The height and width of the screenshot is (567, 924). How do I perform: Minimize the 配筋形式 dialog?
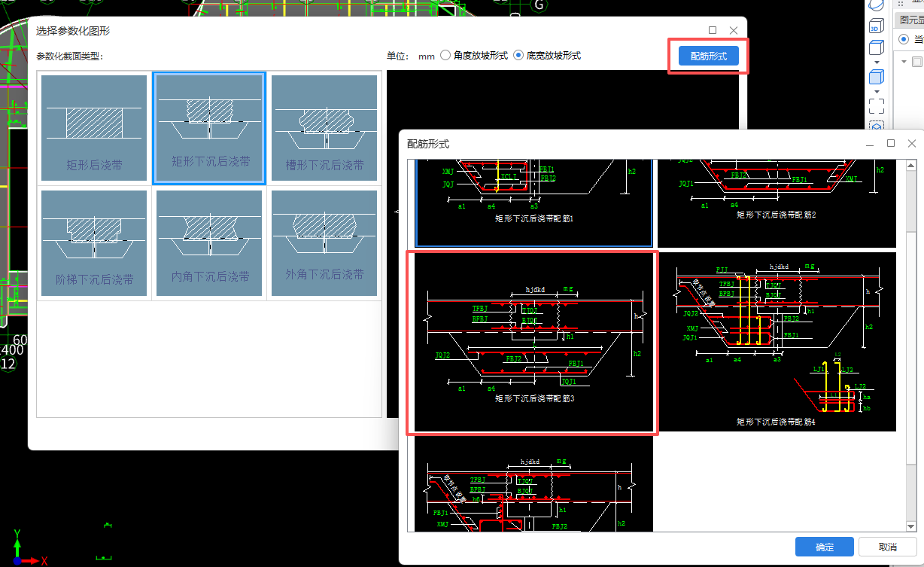tap(870, 143)
